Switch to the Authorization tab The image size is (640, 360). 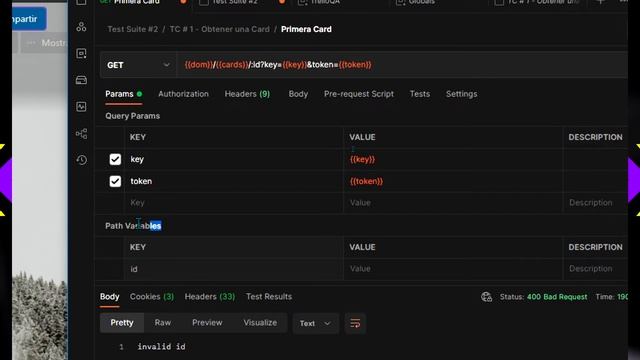pyautogui.click(x=183, y=94)
